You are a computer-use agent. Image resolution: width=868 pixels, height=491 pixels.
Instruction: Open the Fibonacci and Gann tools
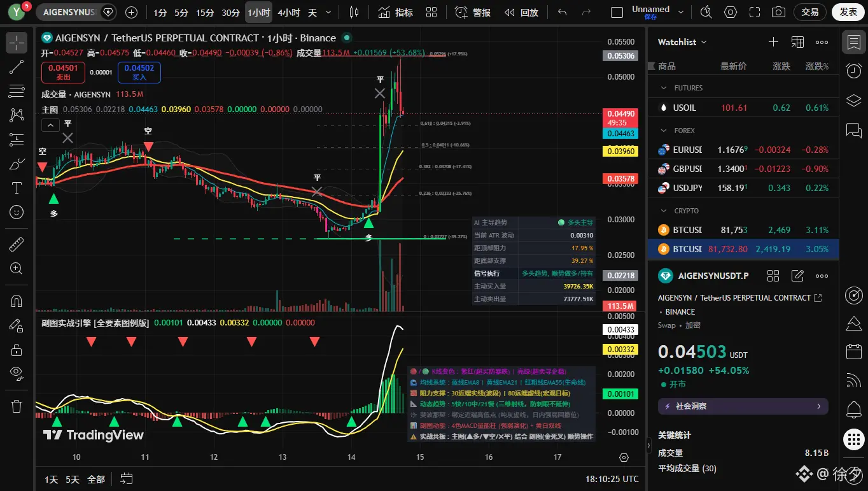[x=17, y=91]
